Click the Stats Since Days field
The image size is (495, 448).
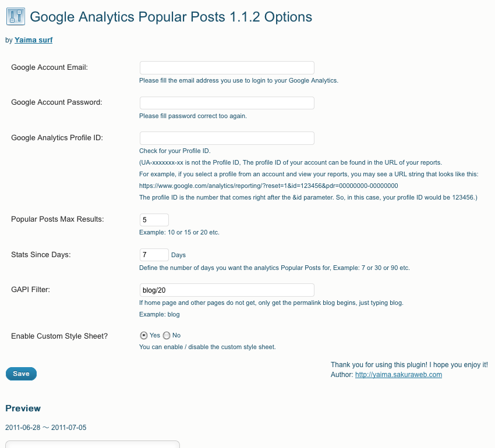[x=154, y=255]
